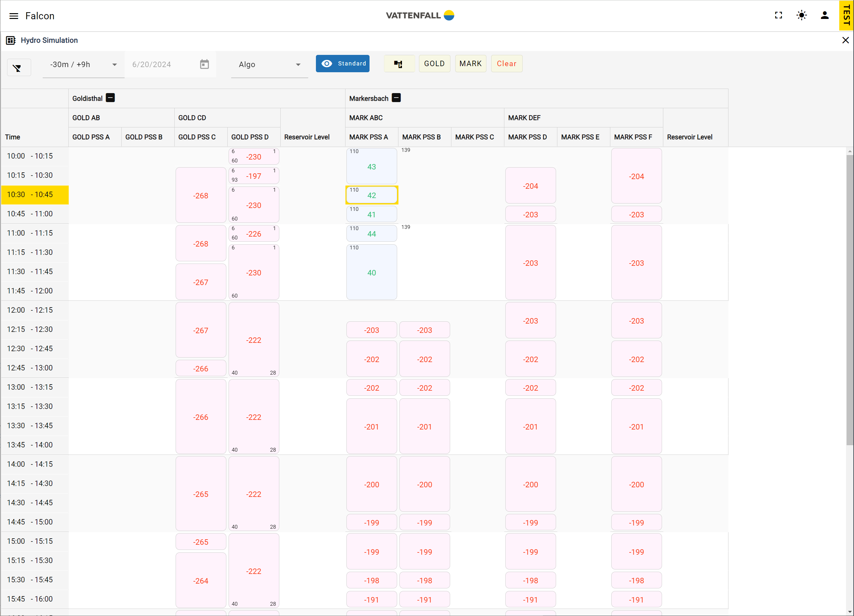854x616 pixels.
Task: Click the hierarchy layout icon button
Action: [x=398, y=64]
